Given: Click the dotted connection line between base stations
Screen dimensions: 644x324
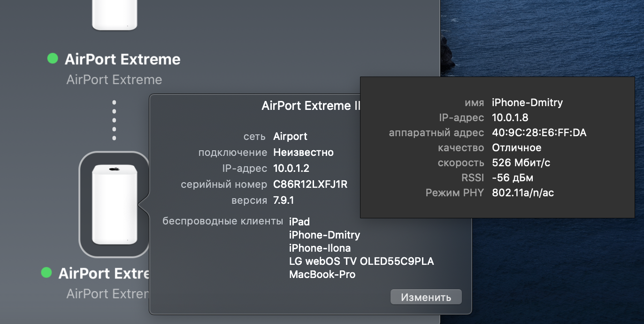Looking at the screenshot, I should tap(114, 120).
